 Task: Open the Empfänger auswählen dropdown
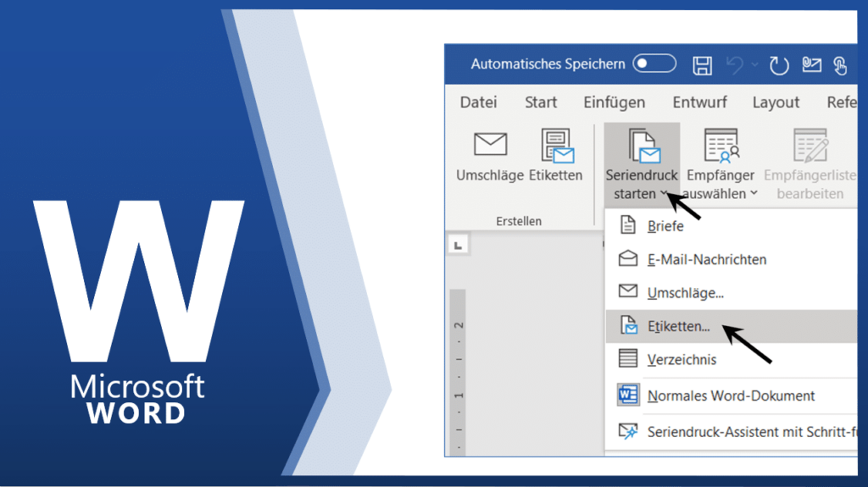click(x=721, y=194)
